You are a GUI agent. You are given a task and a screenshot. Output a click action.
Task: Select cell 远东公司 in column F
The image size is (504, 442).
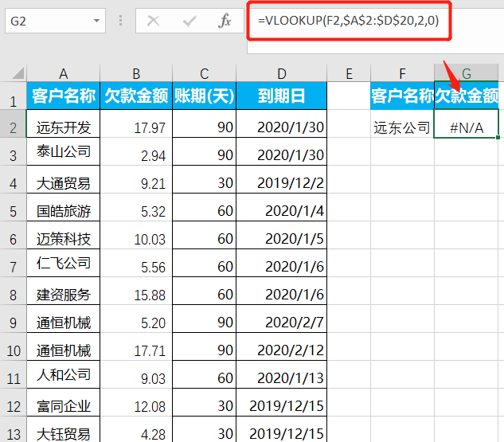[x=402, y=123]
